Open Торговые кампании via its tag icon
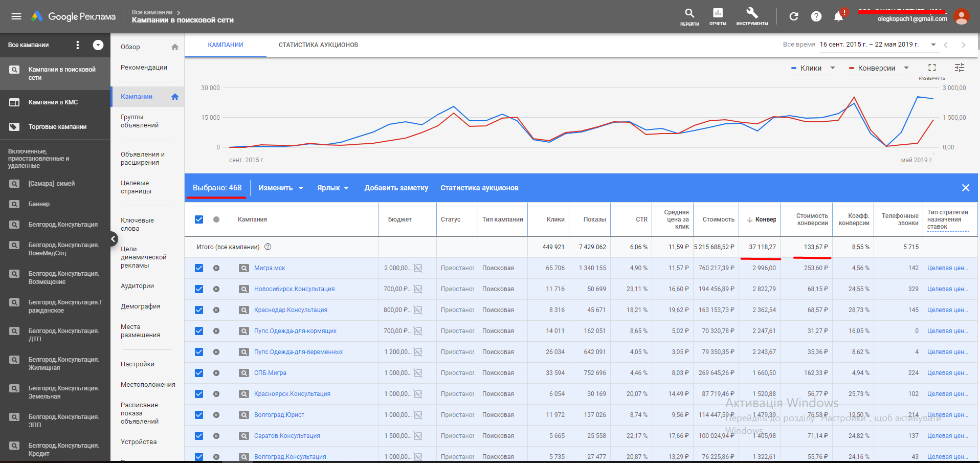 [x=14, y=127]
